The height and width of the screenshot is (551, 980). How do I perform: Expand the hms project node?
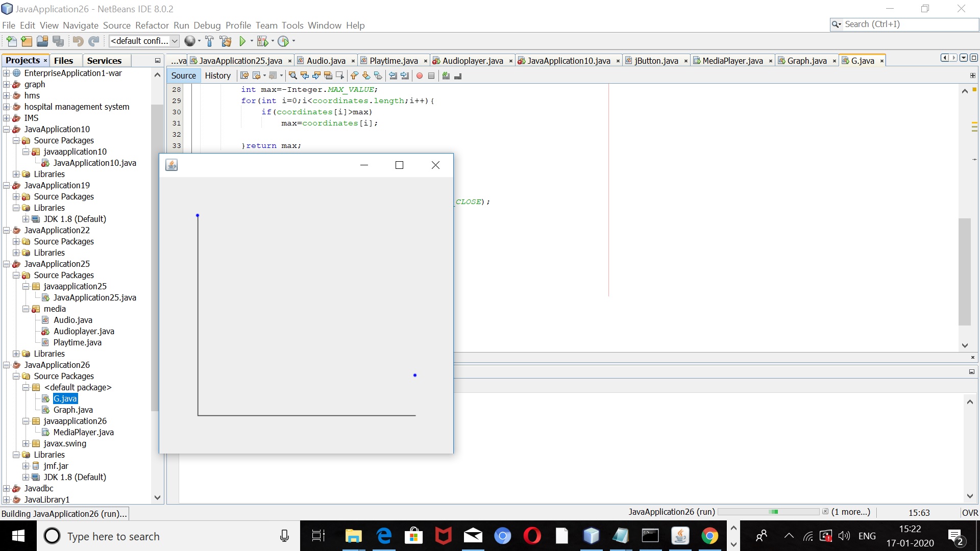(x=7, y=95)
